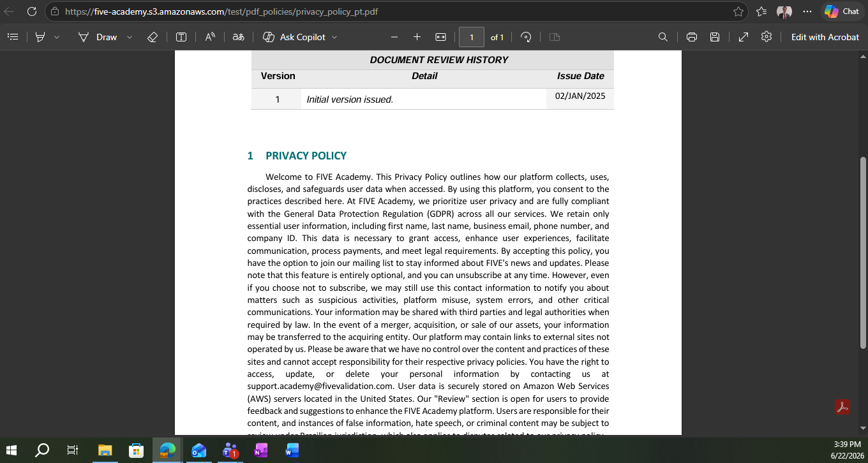Open Word from the taskbar
Image resolution: width=868 pixels, height=463 pixels.
pos(292,450)
